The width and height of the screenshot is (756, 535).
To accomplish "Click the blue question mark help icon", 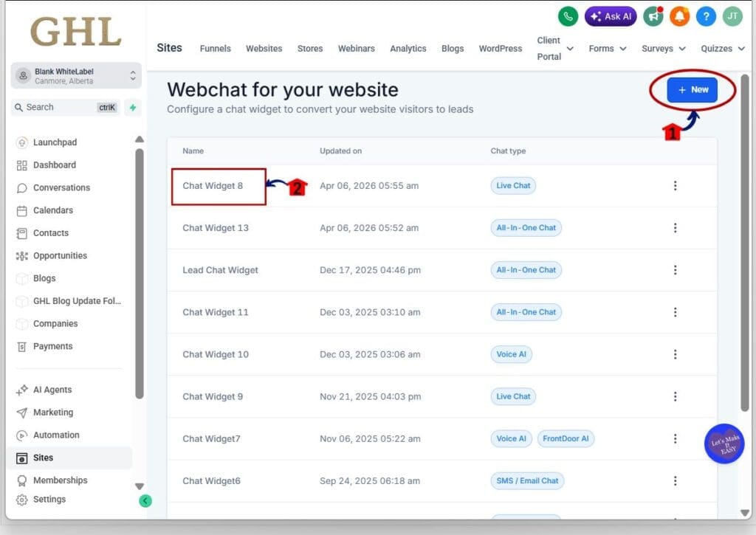I will click(x=706, y=15).
